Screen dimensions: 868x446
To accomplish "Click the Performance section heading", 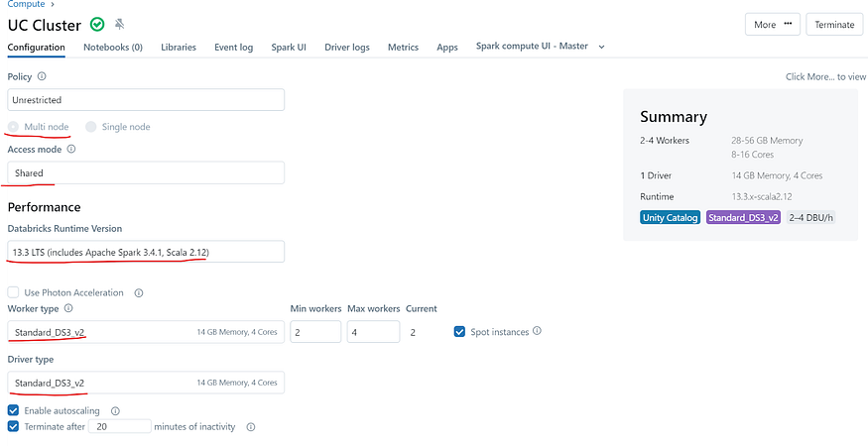I will [x=45, y=207].
